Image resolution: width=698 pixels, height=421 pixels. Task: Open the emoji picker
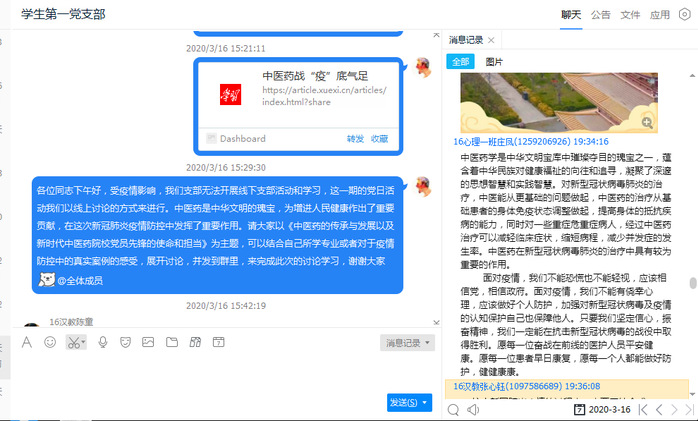(50, 342)
